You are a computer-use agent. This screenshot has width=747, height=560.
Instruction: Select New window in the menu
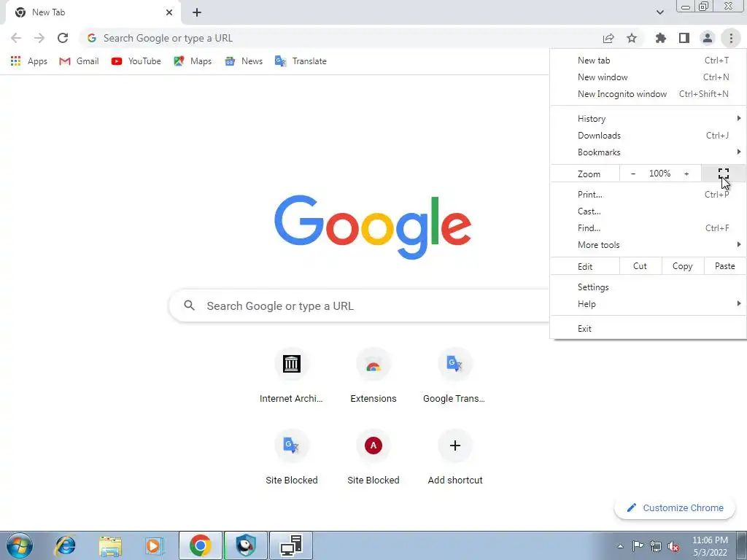pyautogui.click(x=648, y=77)
